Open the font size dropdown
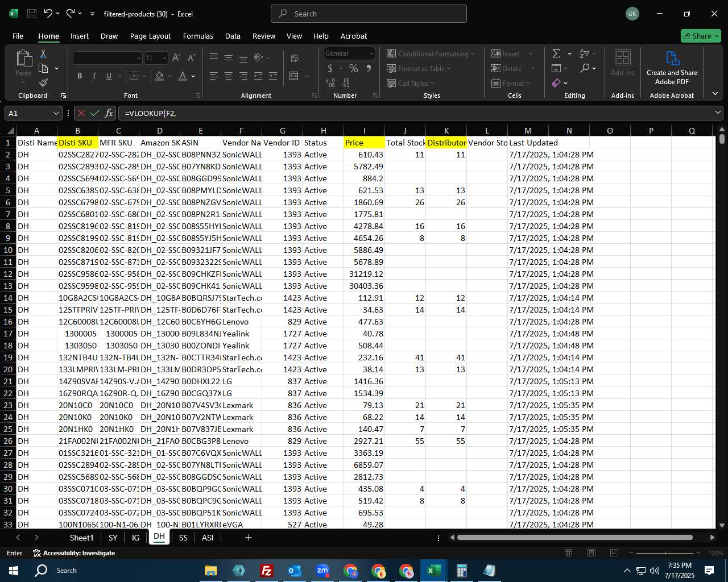Viewport: 728px width, 582px height. click(164, 57)
